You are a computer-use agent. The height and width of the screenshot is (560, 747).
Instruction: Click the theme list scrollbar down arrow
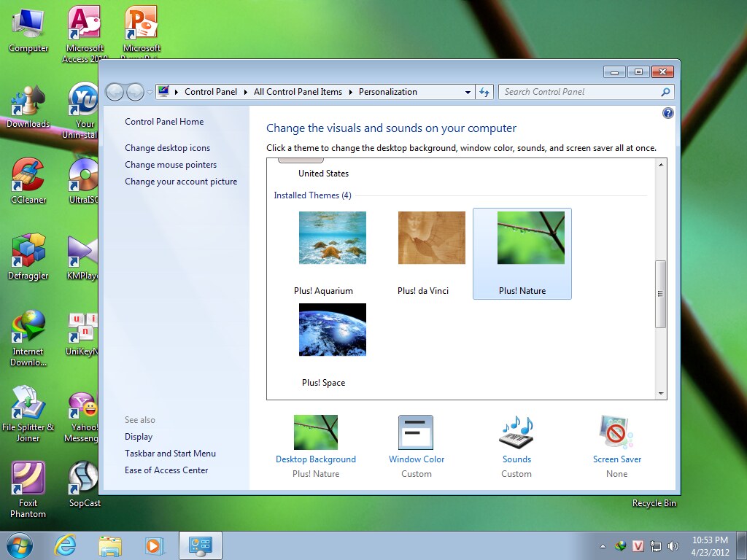point(662,393)
